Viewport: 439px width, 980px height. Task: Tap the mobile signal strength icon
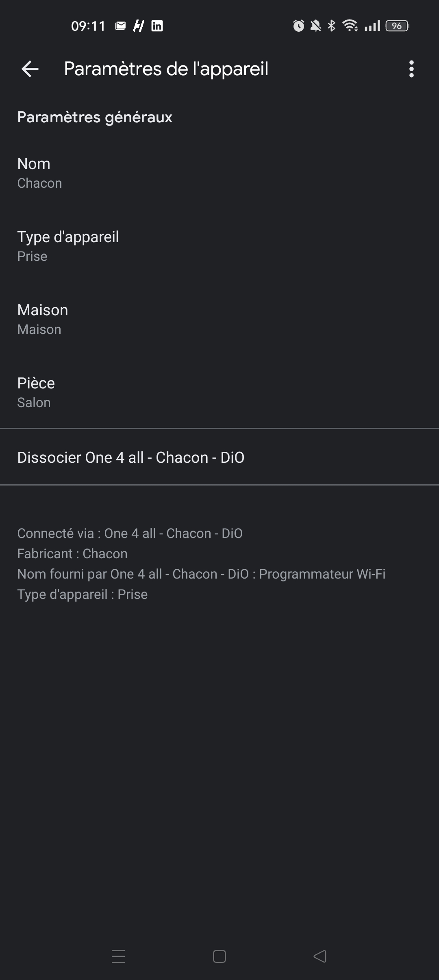[372, 26]
